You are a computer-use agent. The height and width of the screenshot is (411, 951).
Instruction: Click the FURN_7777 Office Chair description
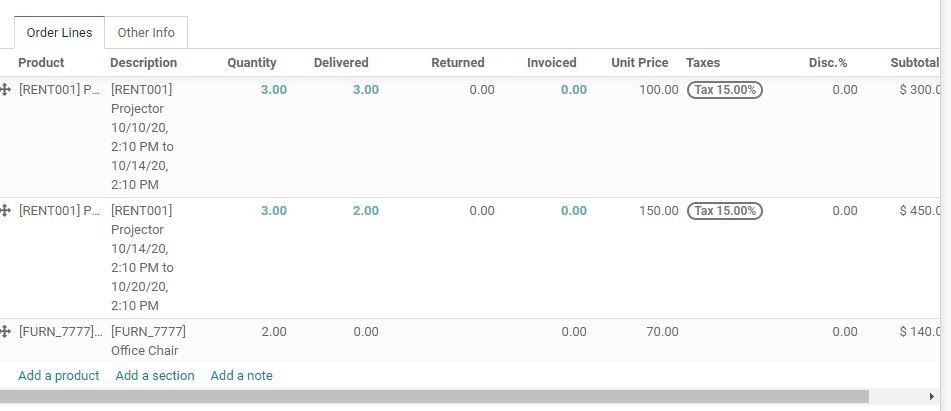coord(148,341)
